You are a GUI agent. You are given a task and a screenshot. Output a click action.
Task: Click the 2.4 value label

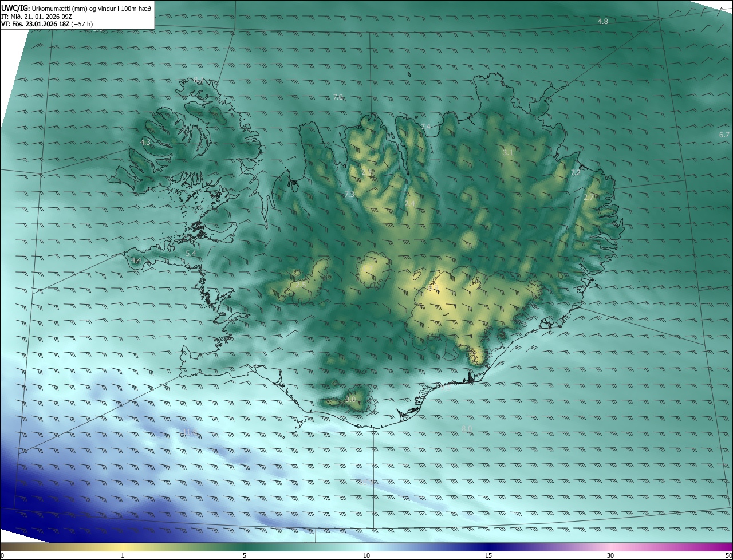click(409, 203)
